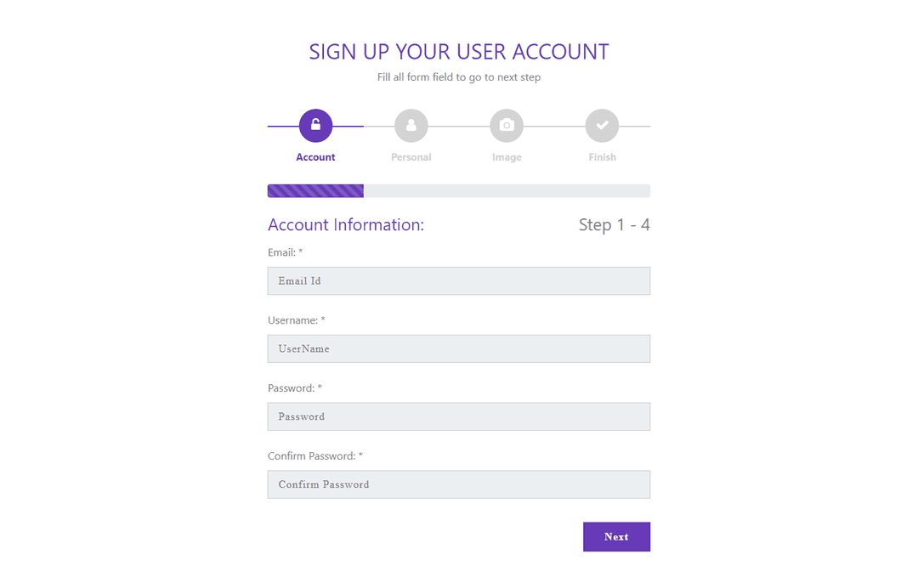Click the greyed-out camera icon

[507, 124]
